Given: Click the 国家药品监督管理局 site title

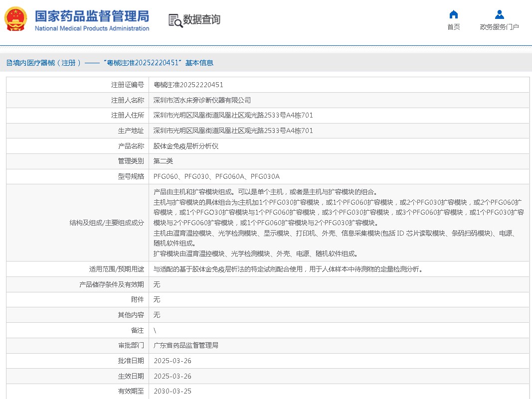Looking at the screenshot, I should coord(92,16).
